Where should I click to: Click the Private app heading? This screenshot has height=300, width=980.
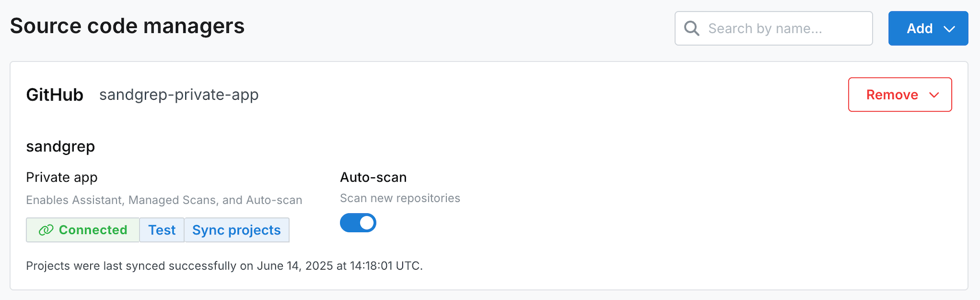pyautogui.click(x=61, y=177)
